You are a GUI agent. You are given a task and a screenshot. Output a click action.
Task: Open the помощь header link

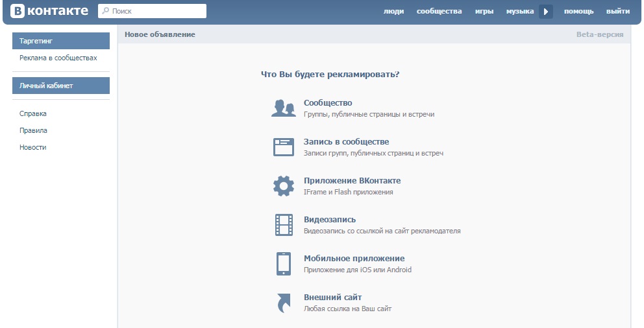click(578, 12)
